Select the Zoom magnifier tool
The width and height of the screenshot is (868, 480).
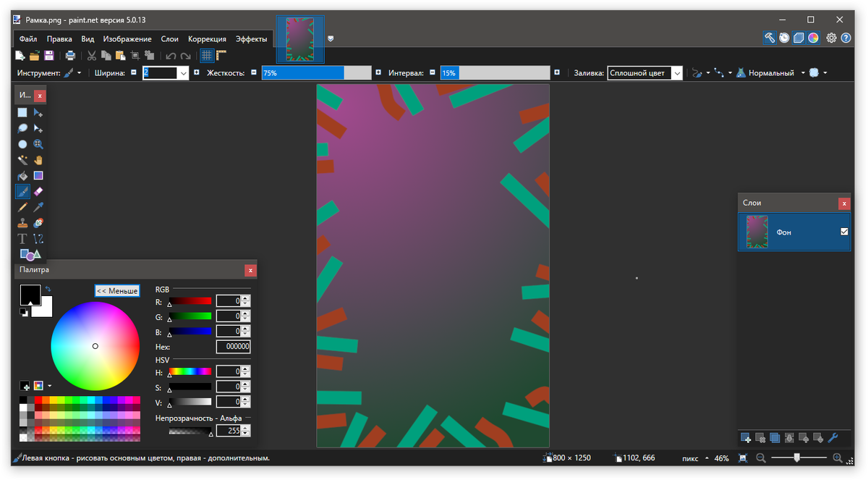[38, 144]
